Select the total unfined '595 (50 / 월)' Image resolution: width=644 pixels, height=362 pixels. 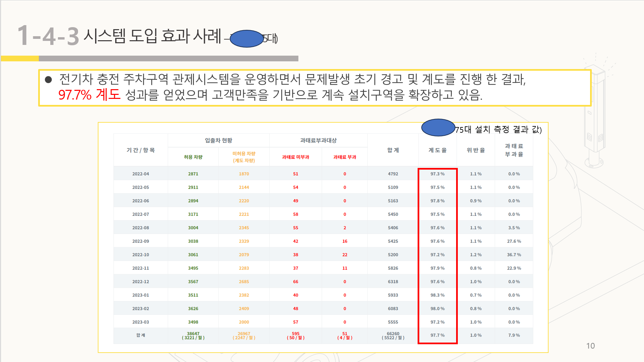pos(295,336)
